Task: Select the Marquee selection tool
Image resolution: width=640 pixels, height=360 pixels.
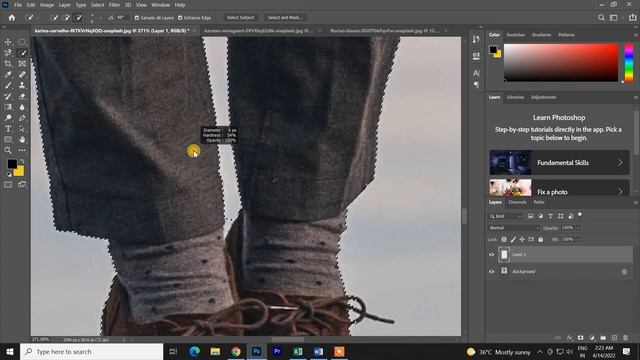Action: pos(22,42)
